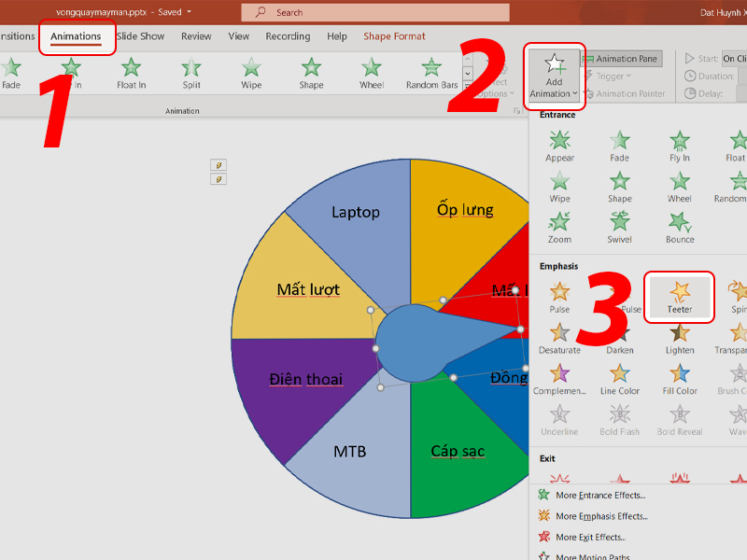Apply the Zoom entrance animation

pos(559,227)
